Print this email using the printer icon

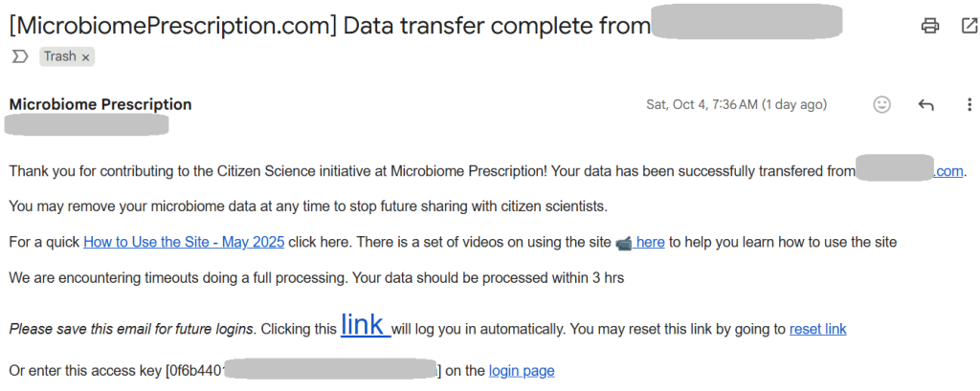[x=929, y=26]
